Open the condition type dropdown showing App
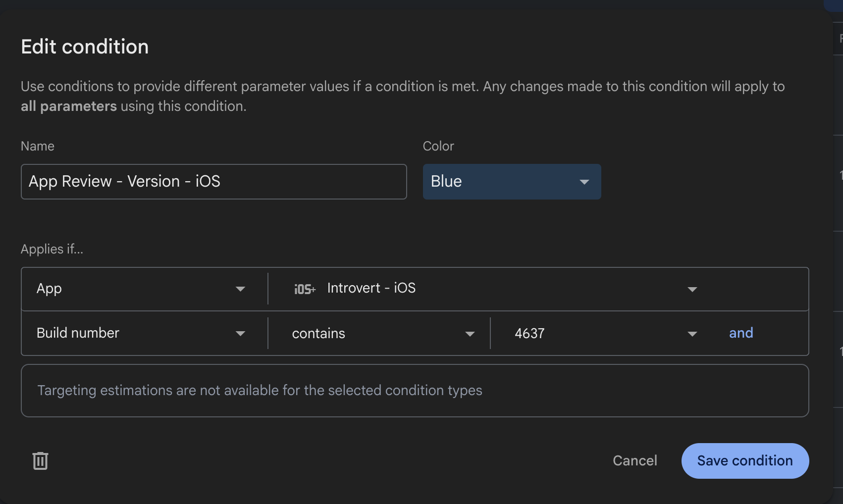This screenshot has height=504, width=843. tap(139, 289)
